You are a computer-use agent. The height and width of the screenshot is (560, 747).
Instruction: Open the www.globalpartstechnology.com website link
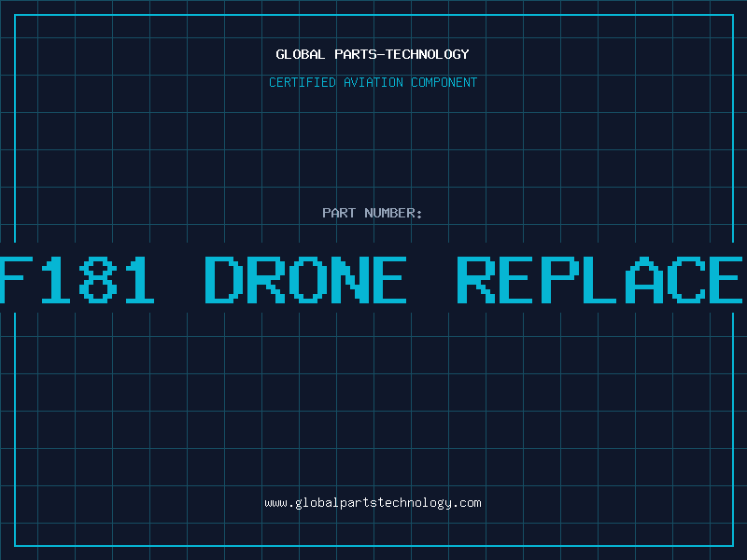(x=373, y=503)
